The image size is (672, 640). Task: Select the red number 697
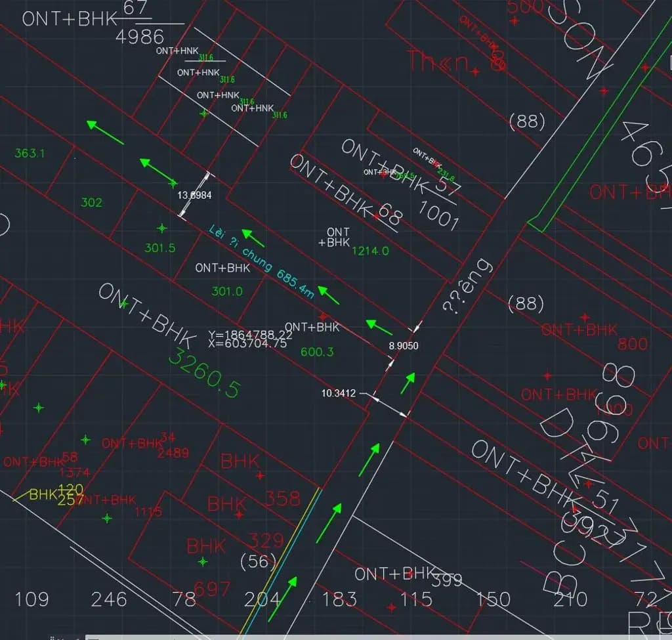tap(212, 589)
